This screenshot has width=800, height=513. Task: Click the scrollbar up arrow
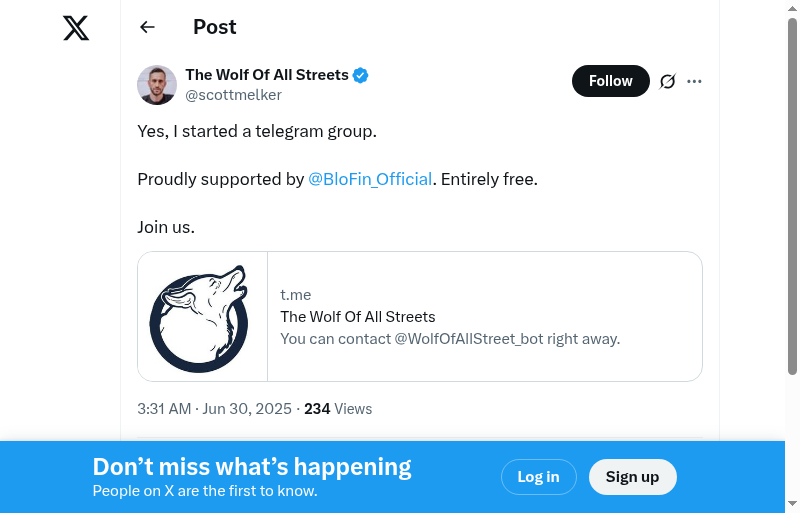pyautogui.click(x=792, y=7)
